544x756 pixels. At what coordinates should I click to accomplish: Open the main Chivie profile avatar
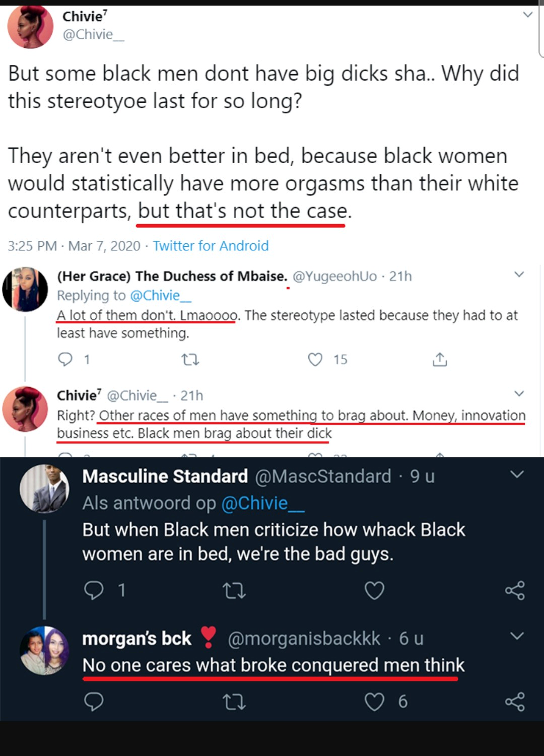click(30, 26)
